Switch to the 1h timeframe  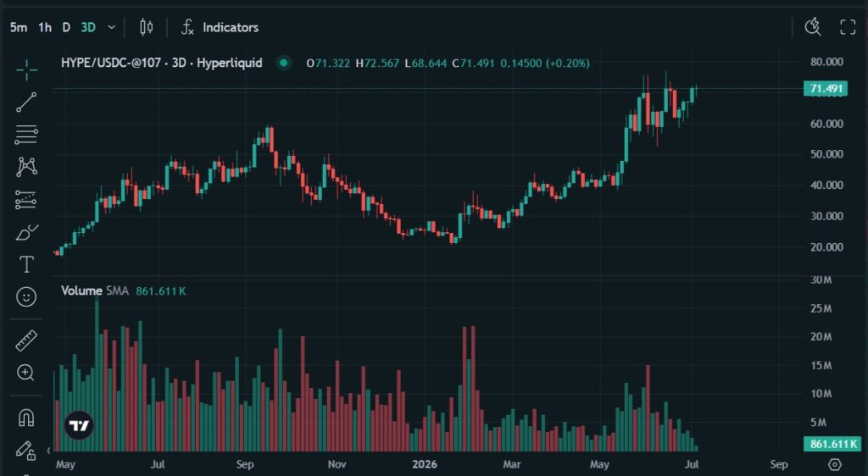45,27
